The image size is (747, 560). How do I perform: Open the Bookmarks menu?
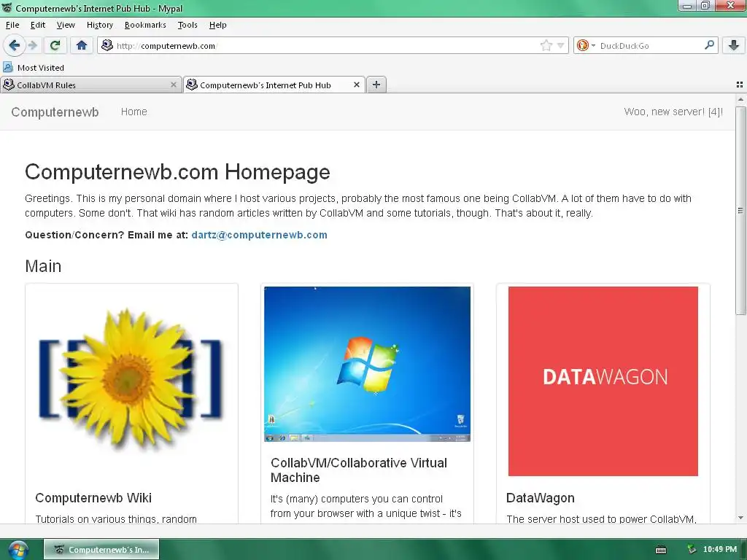(145, 25)
